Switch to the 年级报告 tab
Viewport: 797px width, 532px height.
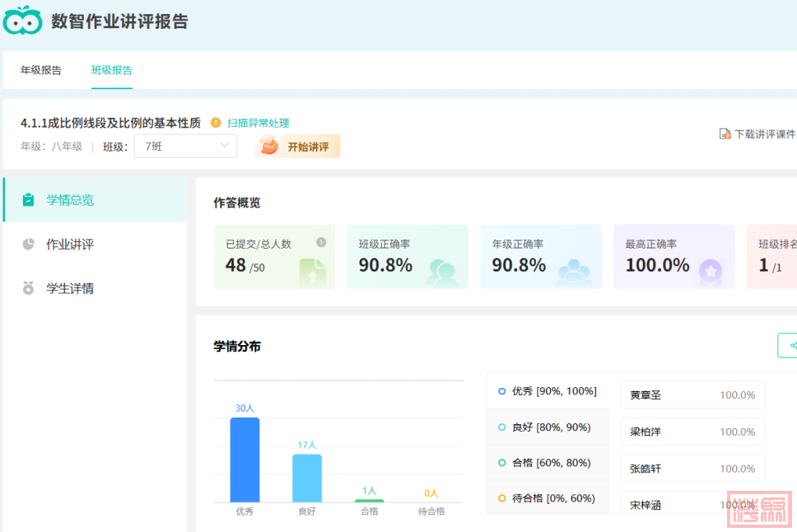(41, 70)
